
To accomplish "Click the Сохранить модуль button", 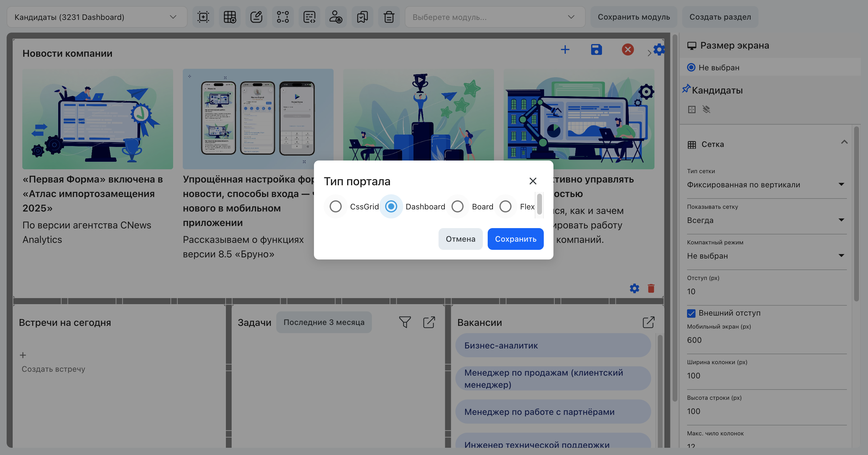I will [633, 17].
